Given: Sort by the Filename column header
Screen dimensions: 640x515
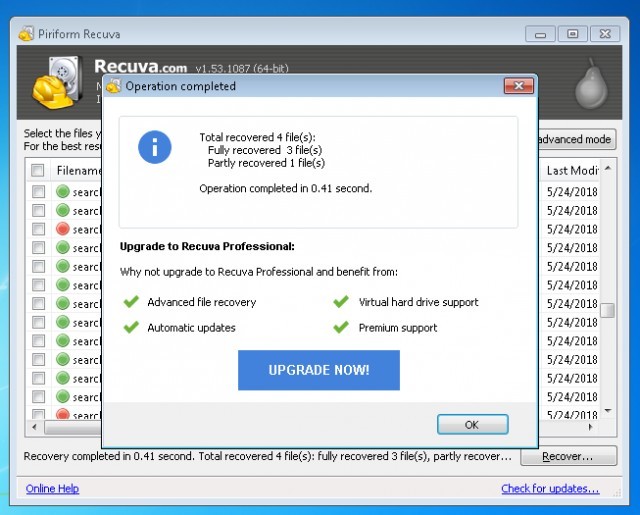Looking at the screenshot, I should click(77, 171).
